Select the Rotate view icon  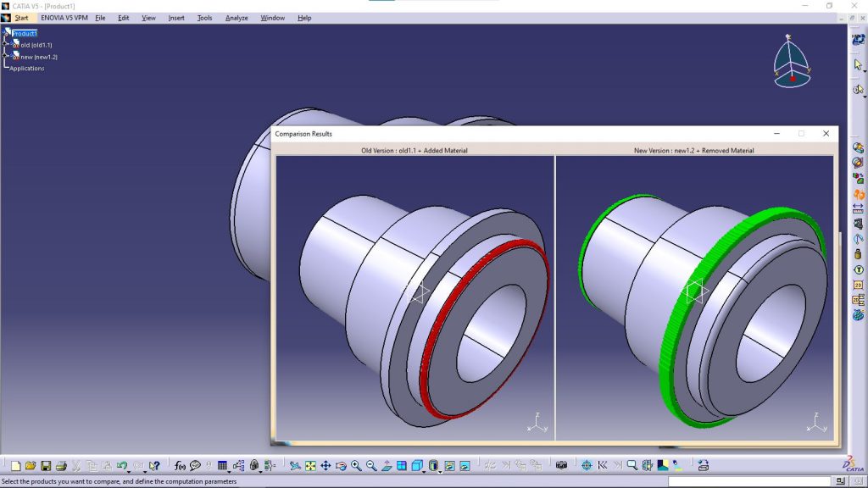coord(341,466)
